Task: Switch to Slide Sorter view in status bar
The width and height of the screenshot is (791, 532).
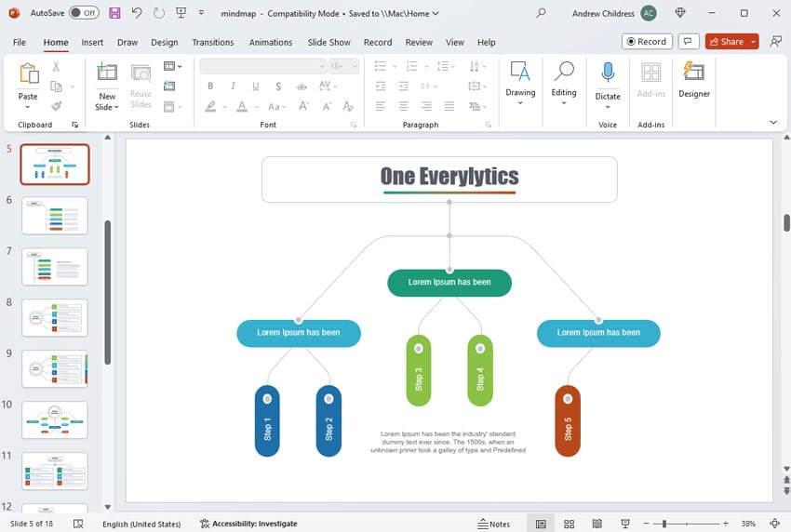Action: (570, 524)
